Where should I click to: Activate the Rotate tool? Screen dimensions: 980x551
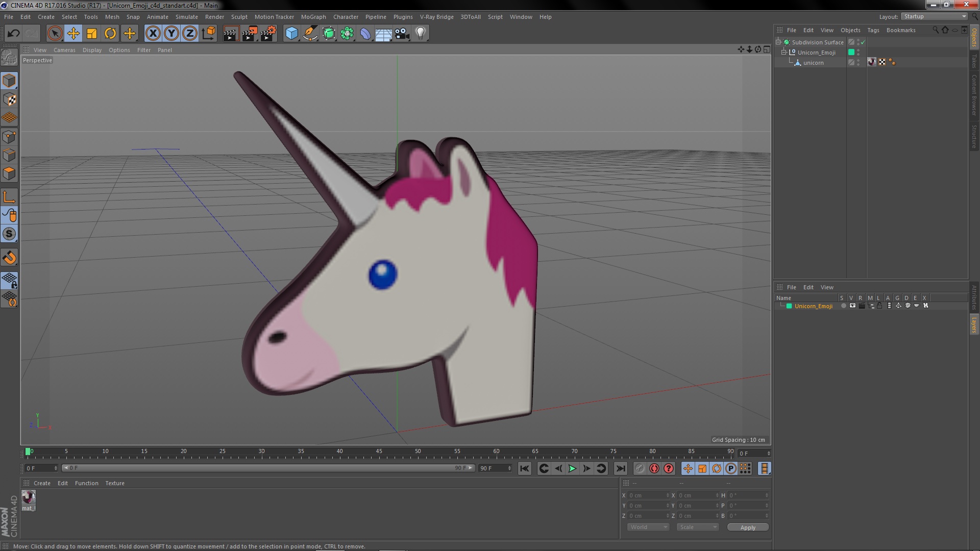click(110, 34)
